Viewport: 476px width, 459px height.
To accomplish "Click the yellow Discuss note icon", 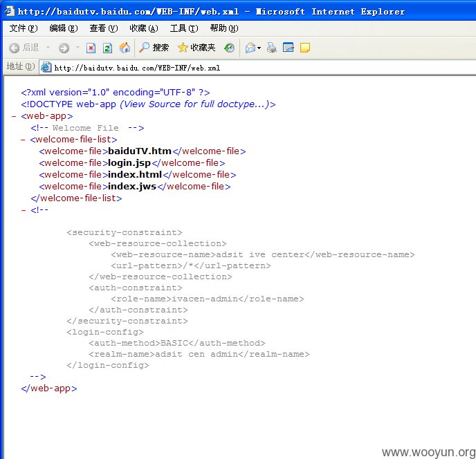I will click(x=305, y=48).
